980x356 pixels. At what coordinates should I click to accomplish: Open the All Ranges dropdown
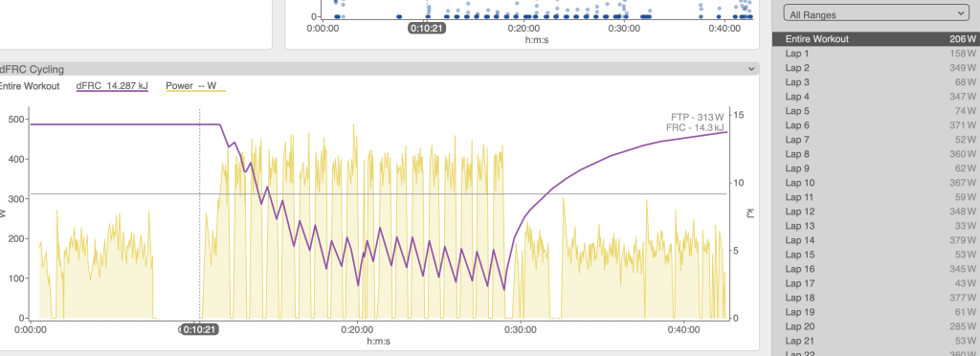tap(877, 14)
